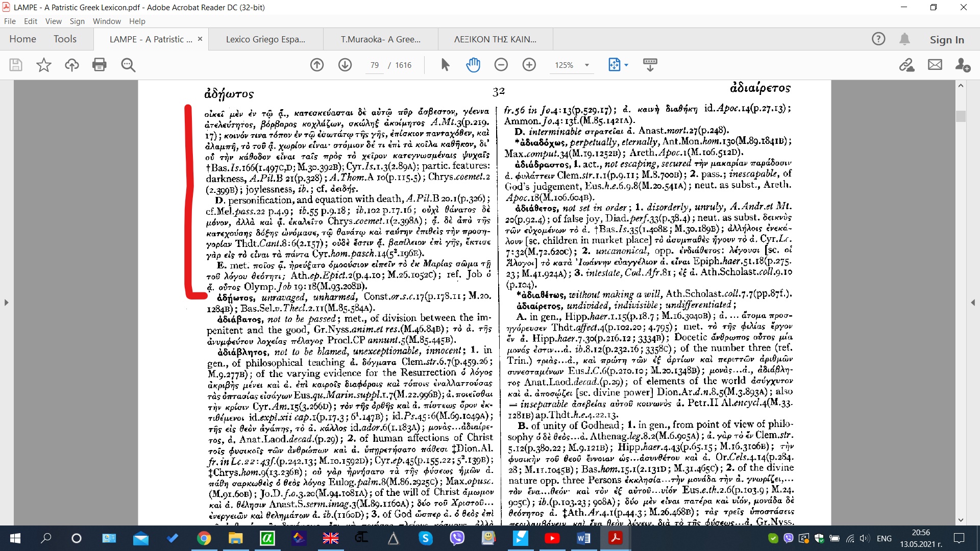This screenshot has width=980, height=551.
Task: Go to previous page arrow
Action: click(x=317, y=65)
